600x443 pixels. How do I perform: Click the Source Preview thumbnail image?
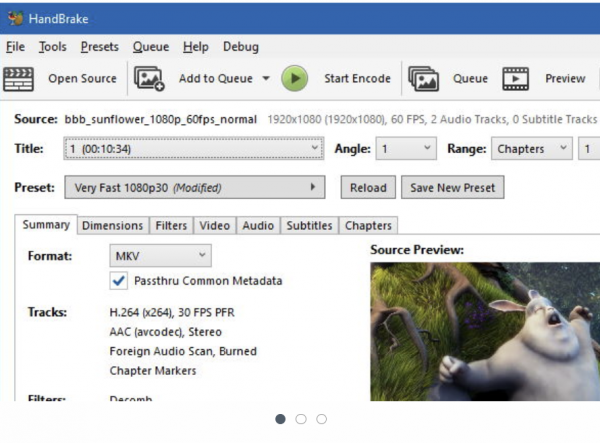[485, 331]
